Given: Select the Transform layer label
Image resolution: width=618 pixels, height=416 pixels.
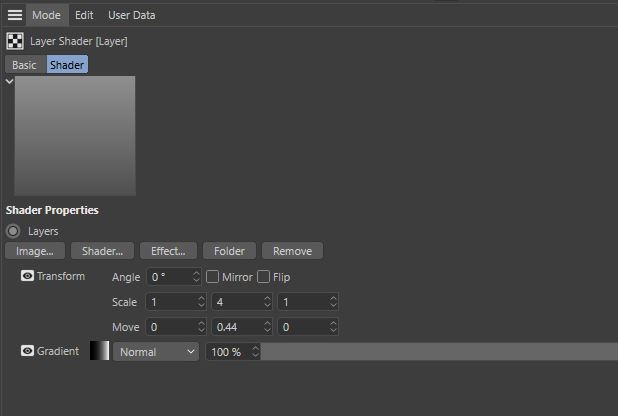Looking at the screenshot, I should 61,276.
